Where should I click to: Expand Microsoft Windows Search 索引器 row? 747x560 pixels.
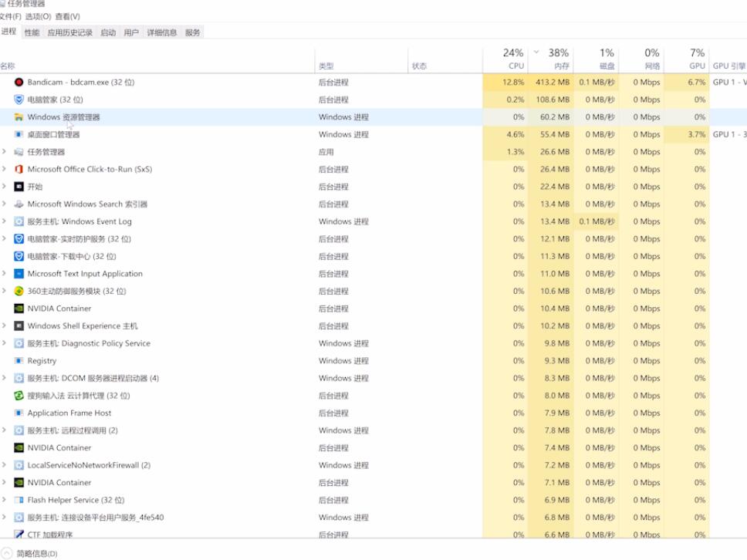(5, 204)
